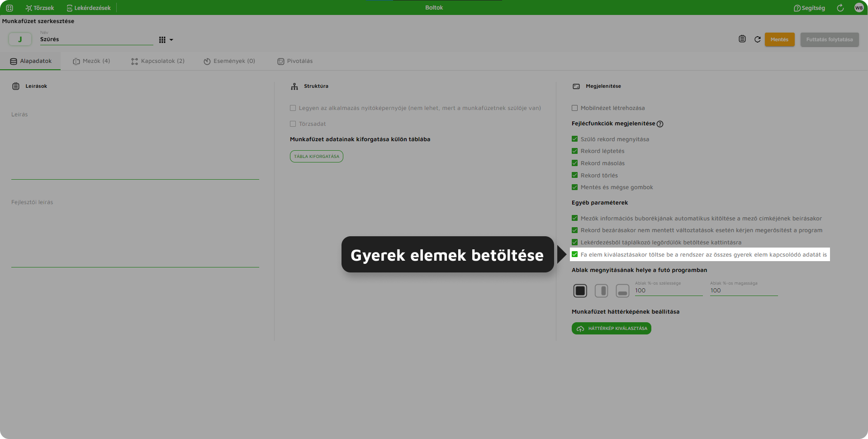Open the app grid icon in top bar
This screenshot has height=439, width=868.
point(9,8)
